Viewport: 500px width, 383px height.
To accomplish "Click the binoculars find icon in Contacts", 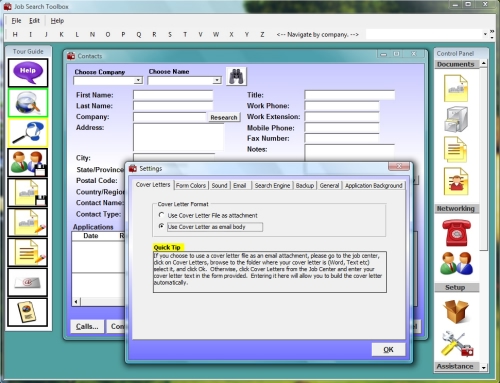I will (236, 76).
